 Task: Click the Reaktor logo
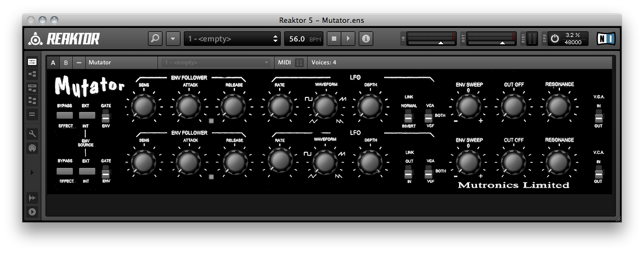click(64, 39)
